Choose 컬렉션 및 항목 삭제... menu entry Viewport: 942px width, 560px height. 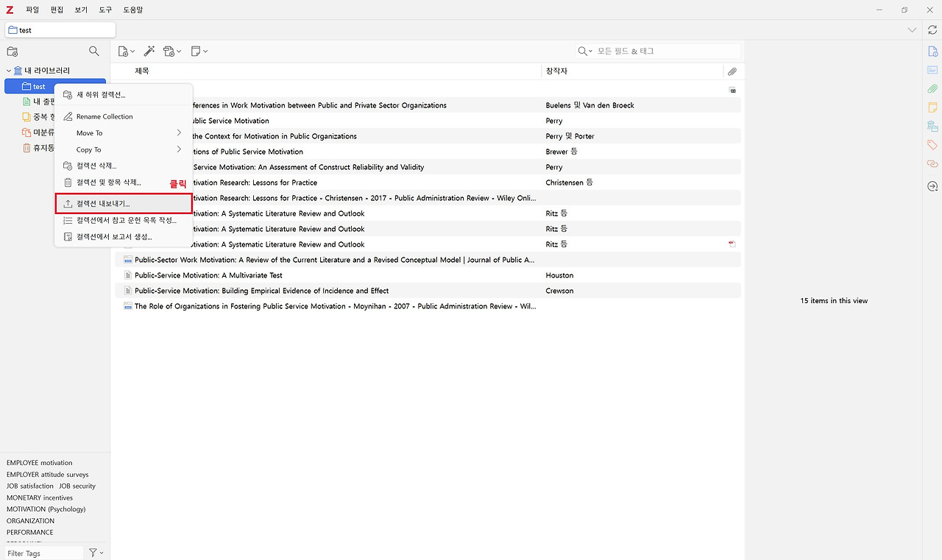[x=124, y=182]
